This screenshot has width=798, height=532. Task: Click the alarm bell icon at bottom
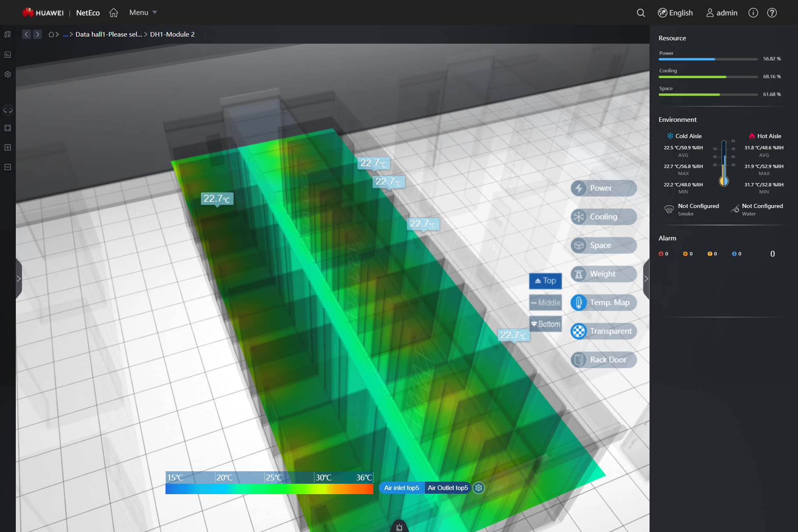[399, 527]
